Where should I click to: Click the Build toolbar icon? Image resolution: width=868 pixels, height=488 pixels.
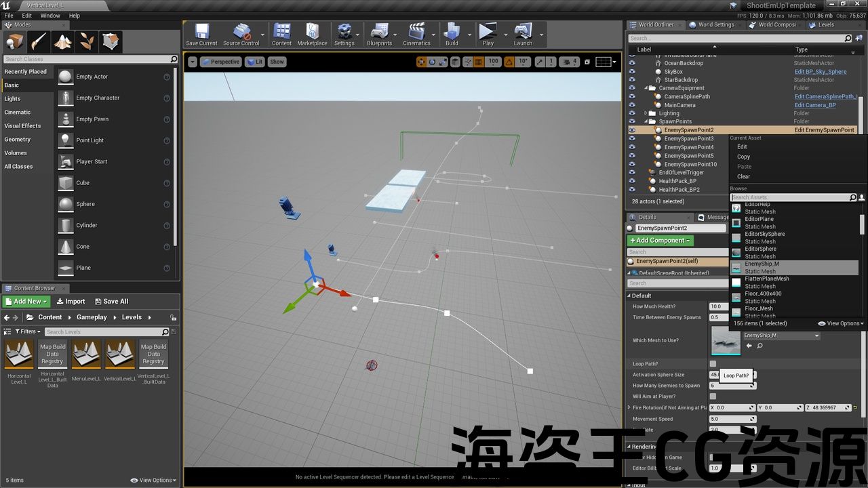452,34
